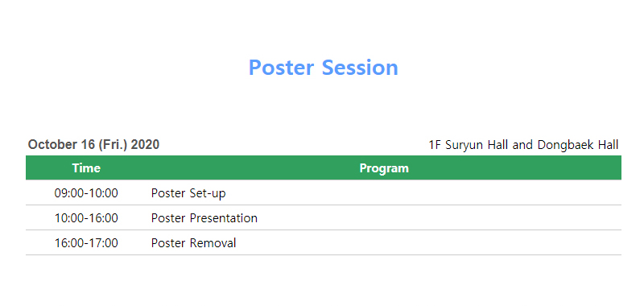Click the word Poster in the title
The height and width of the screenshot is (306, 644).
(x=281, y=68)
